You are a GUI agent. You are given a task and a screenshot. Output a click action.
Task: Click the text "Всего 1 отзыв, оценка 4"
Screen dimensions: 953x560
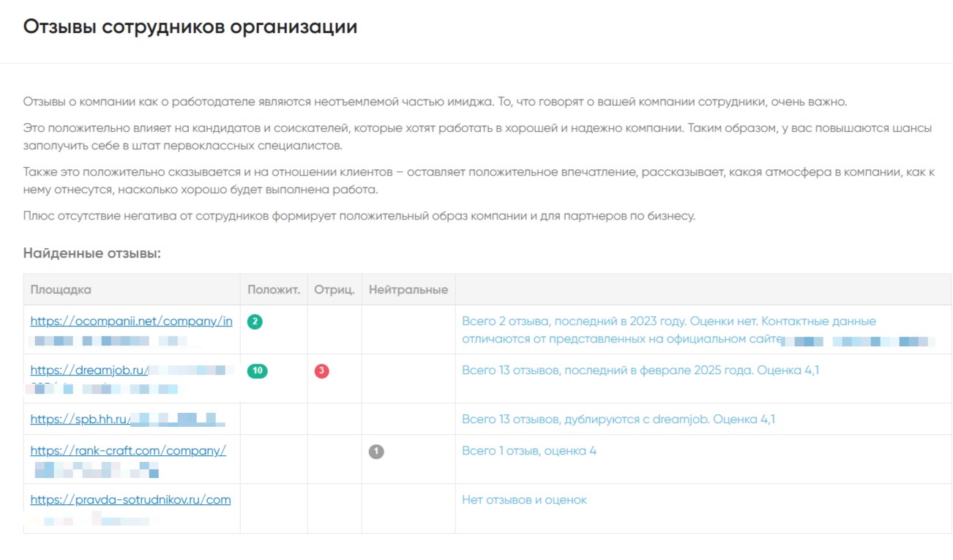[x=529, y=451]
